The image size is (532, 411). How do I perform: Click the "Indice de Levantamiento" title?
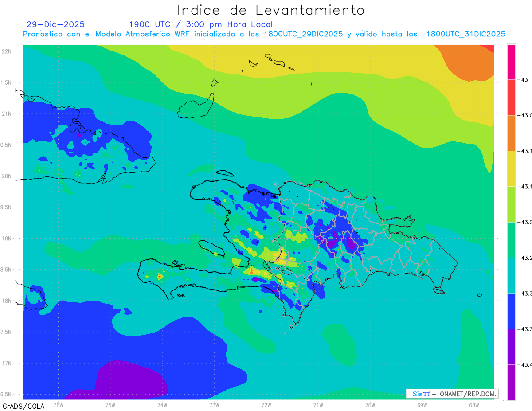click(x=271, y=10)
